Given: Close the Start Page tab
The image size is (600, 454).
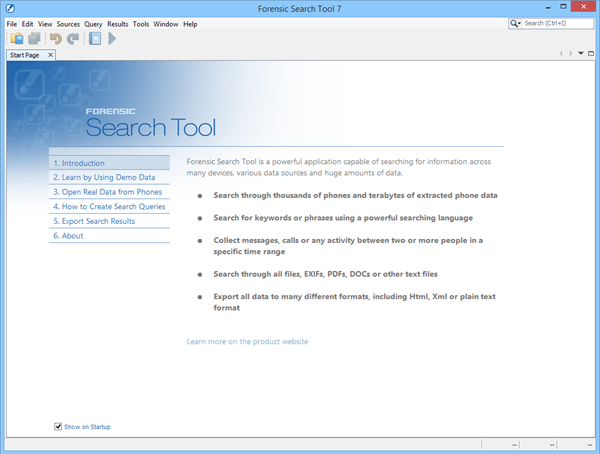Looking at the screenshot, I should click(50, 55).
